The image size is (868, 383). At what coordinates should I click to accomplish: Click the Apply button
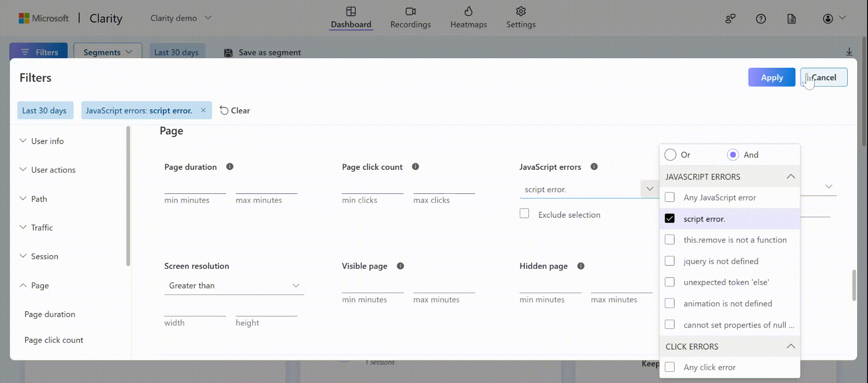(x=771, y=77)
